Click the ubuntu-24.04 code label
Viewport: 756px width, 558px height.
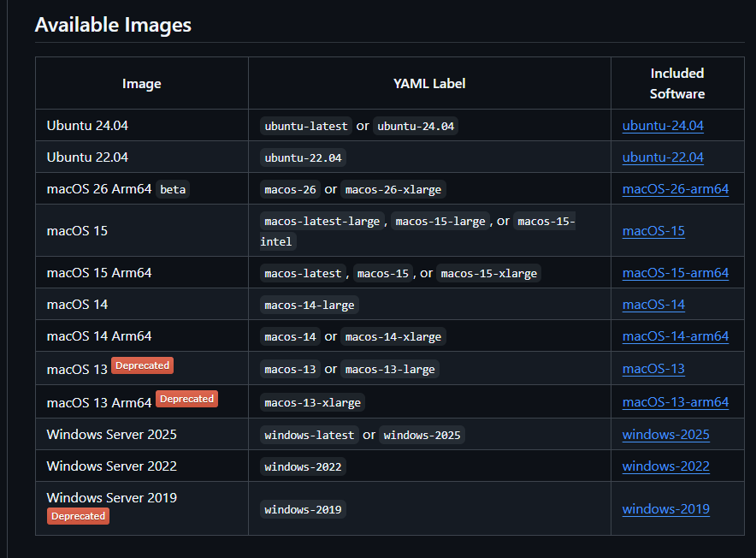tap(416, 126)
